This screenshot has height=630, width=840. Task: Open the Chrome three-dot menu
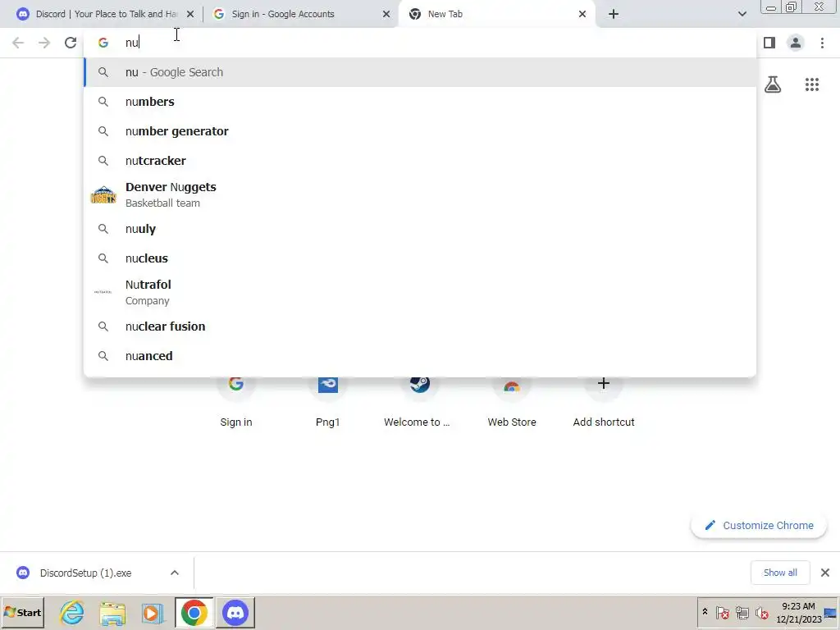point(822,43)
